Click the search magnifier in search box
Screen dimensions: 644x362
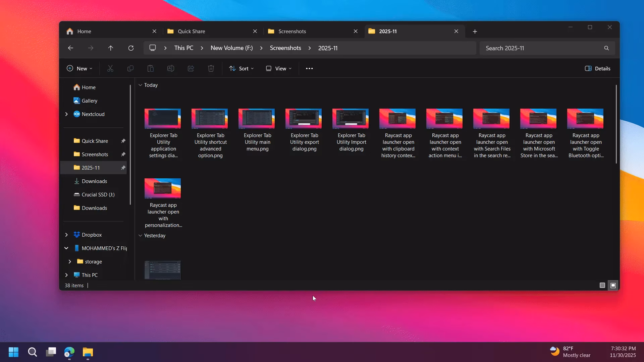[606, 48]
